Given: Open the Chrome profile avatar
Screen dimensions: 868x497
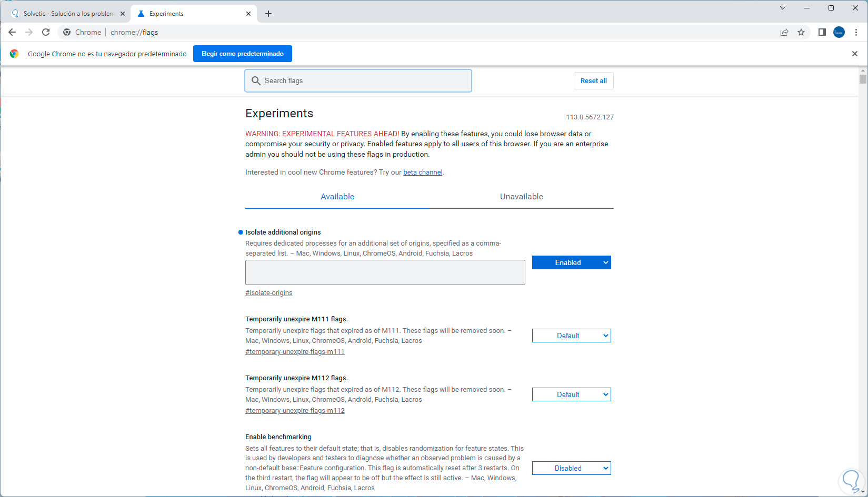Looking at the screenshot, I should (839, 32).
